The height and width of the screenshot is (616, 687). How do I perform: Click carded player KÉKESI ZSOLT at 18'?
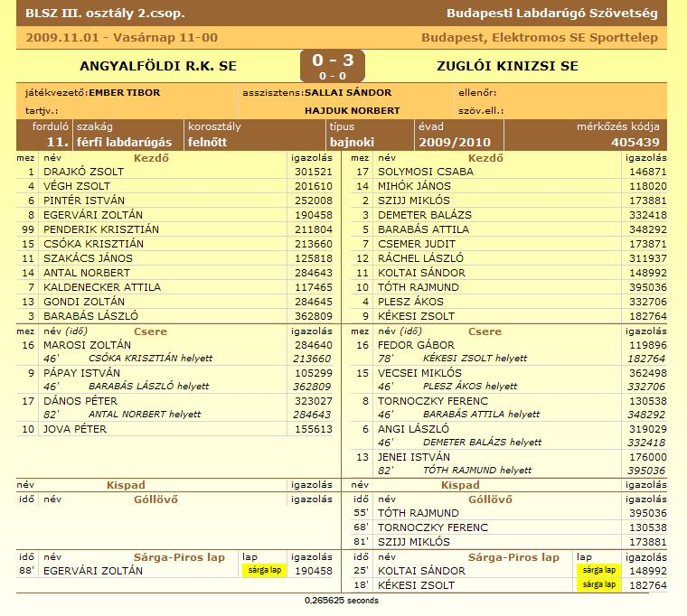coord(416,585)
